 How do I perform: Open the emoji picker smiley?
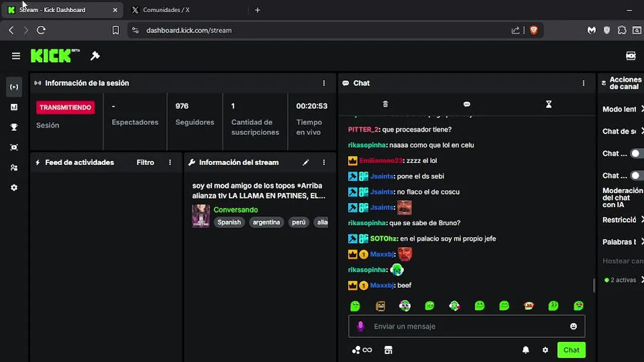pos(573,326)
